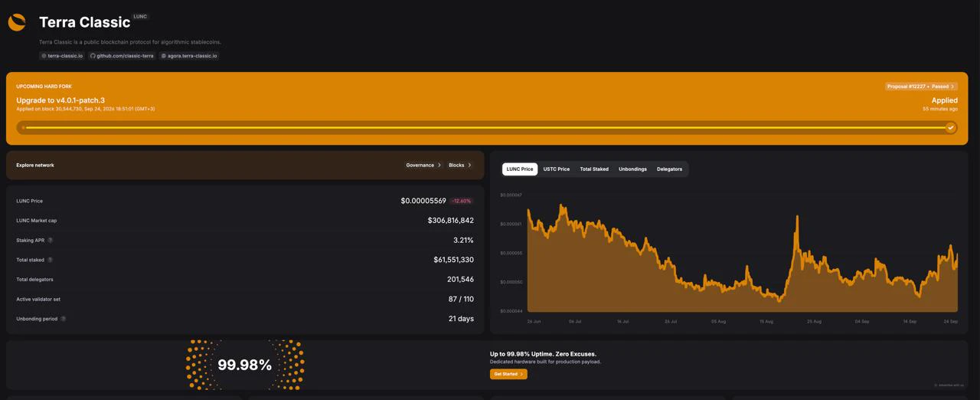Open the agora.terra-classic.io forum link
This screenshot has width=980, height=400.
pyautogui.click(x=189, y=56)
